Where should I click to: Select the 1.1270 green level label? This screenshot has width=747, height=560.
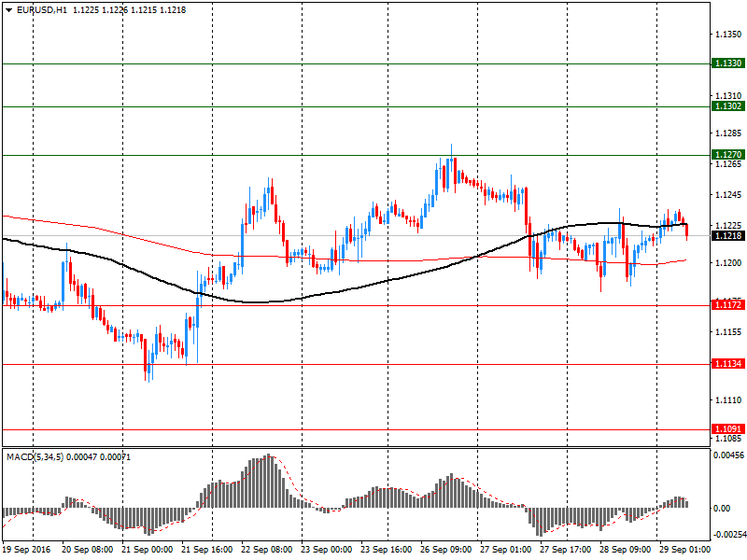pyautogui.click(x=727, y=155)
